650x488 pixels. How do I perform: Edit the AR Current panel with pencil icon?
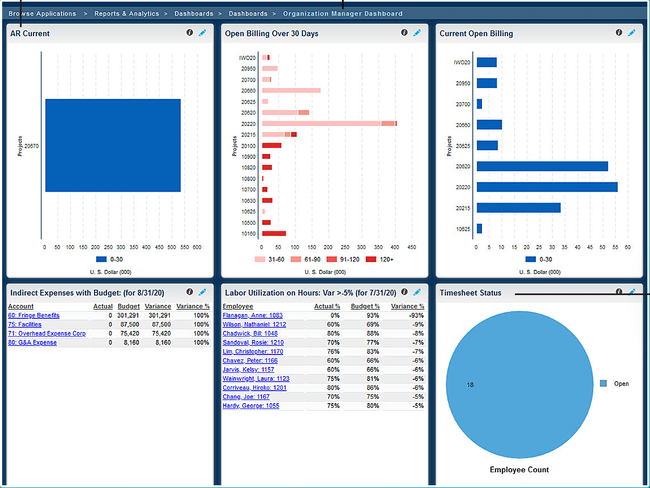203,33
